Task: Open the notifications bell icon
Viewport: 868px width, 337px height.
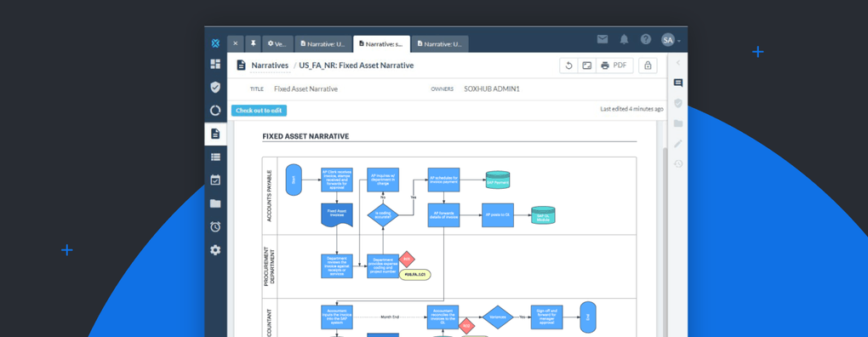Action: (x=625, y=39)
